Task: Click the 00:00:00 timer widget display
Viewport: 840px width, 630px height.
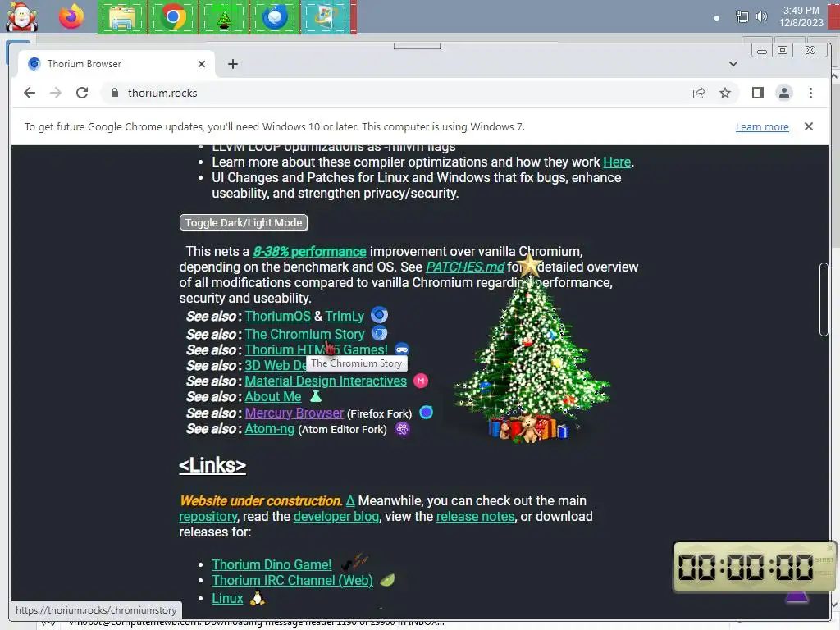Action: tap(745, 567)
